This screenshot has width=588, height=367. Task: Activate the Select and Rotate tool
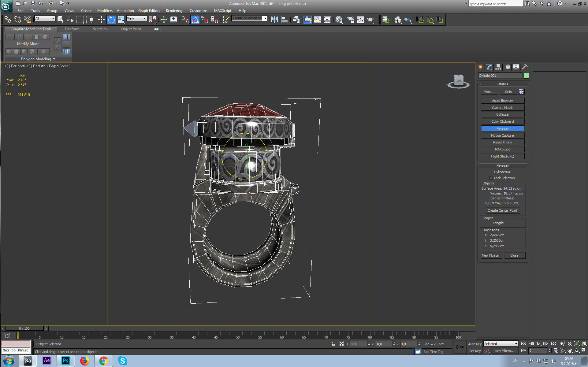[111, 20]
